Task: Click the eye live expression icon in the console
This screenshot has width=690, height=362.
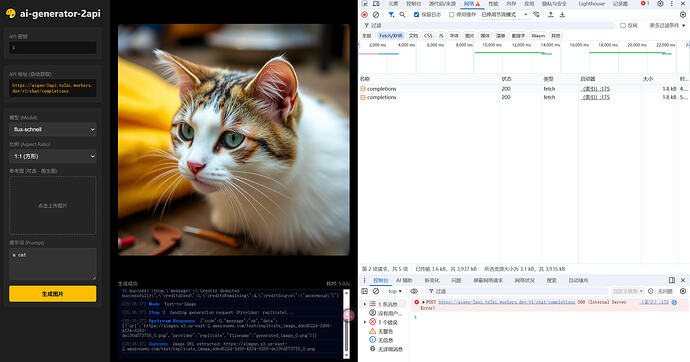Action: tap(414, 291)
